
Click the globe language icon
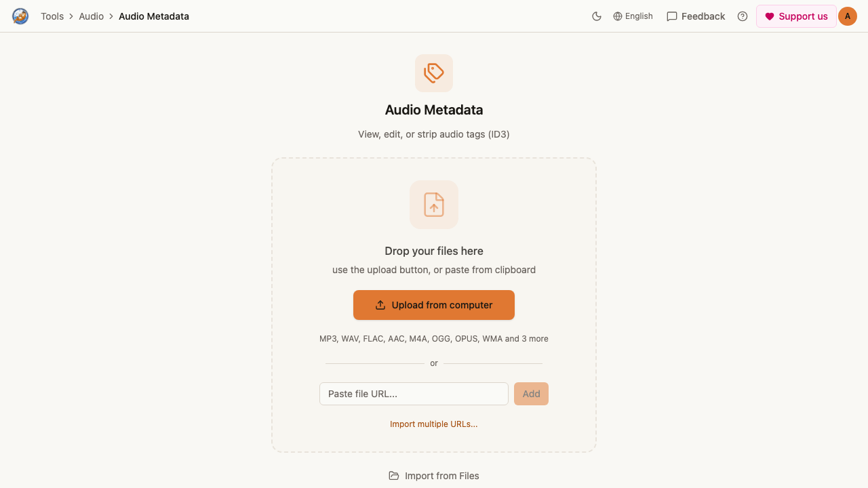click(618, 16)
